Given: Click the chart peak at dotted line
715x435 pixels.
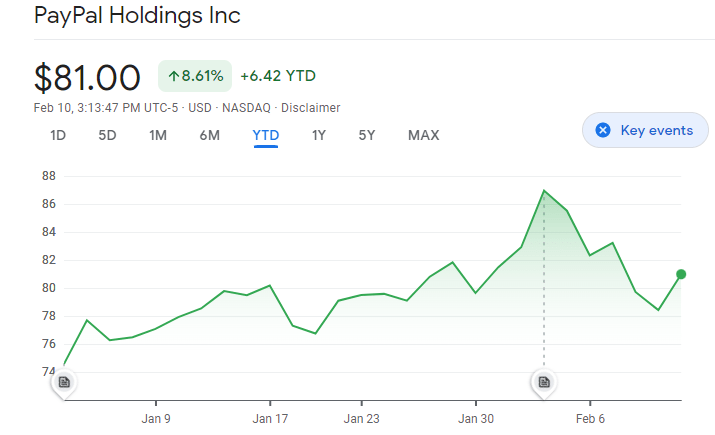Looking at the screenshot, I should [544, 190].
